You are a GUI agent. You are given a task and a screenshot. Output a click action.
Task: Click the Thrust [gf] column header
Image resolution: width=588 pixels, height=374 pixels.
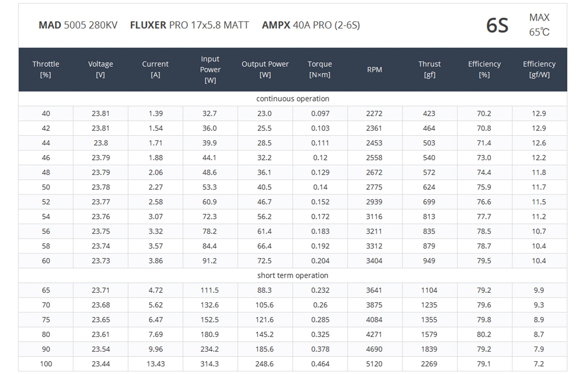coord(429,69)
